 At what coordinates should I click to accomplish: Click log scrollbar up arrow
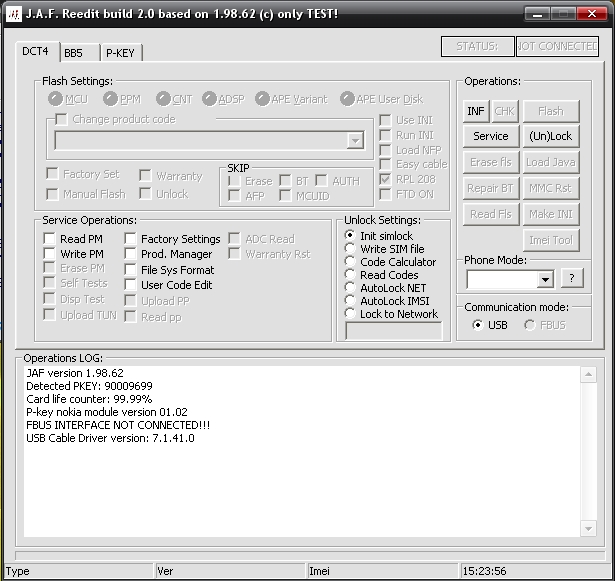pyautogui.click(x=588, y=375)
